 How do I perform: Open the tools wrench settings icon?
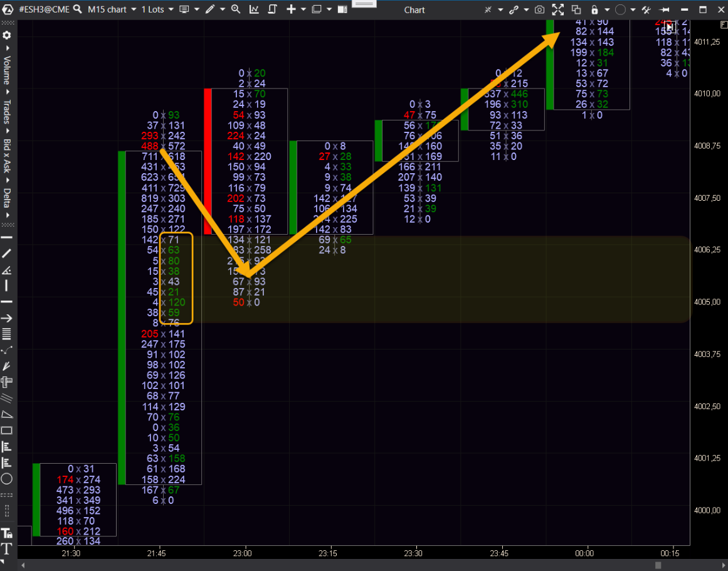(x=646, y=10)
